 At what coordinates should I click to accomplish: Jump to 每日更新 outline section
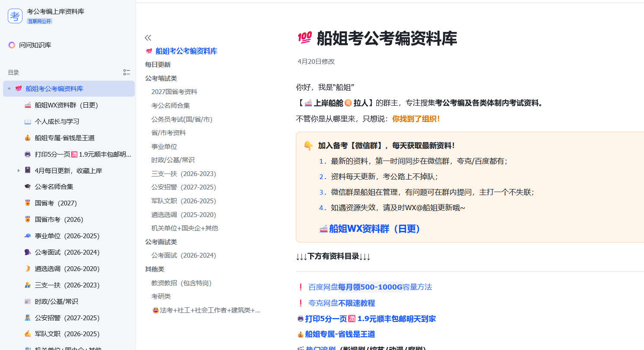tap(158, 64)
